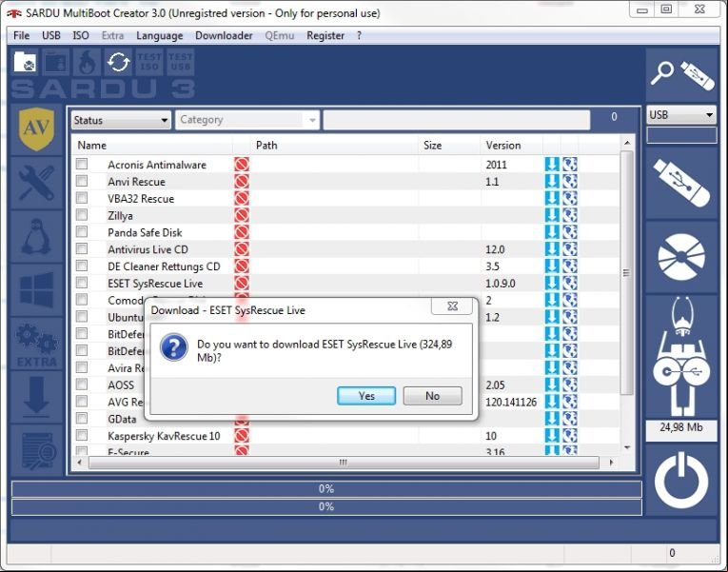Viewport: 728px width, 572px height.
Task: Click Kaspersky KavRescue 10 red status icon
Action: (242, 436)
